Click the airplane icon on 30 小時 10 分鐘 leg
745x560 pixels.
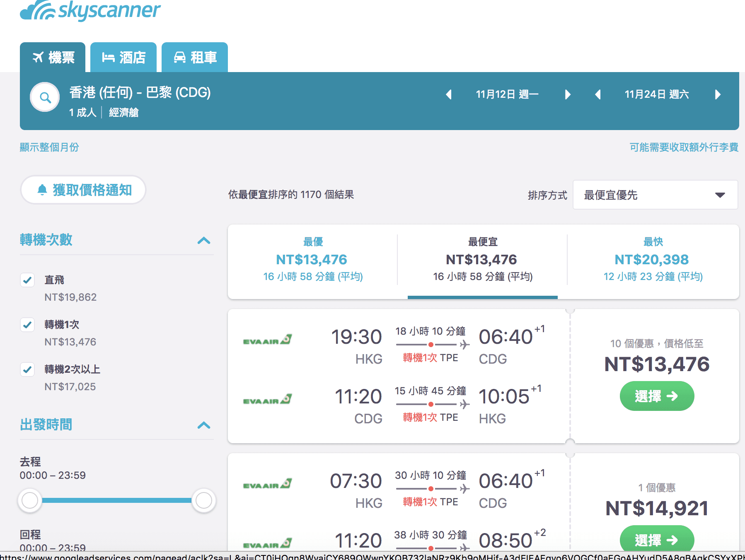coord(464,488)
